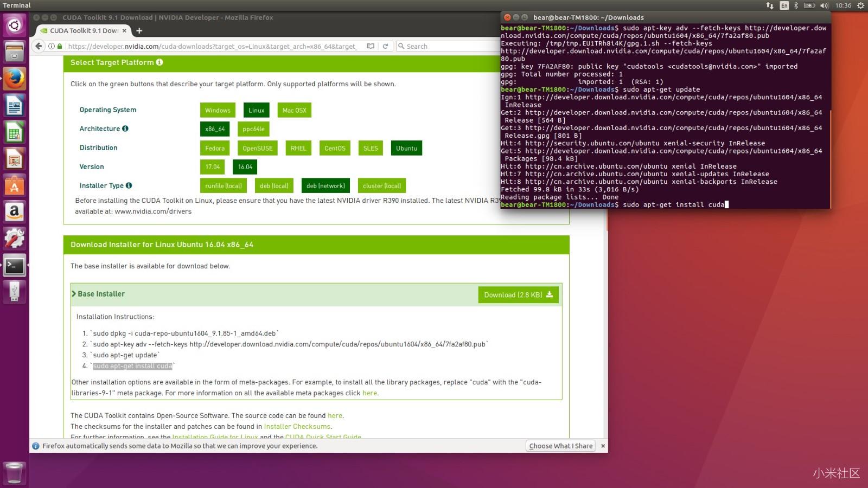Click Choose What I Share button
Viewport: 868px width, 488px height.
[561, 446]
